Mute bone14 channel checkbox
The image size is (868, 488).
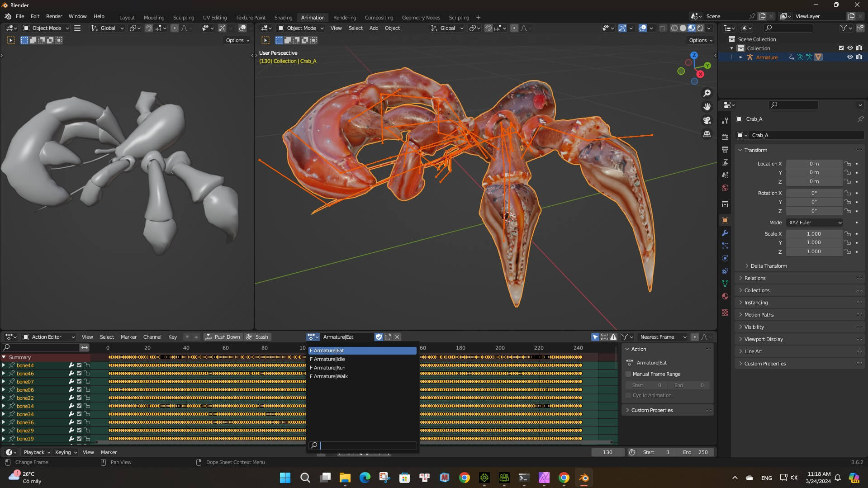(x=79, y=406)
